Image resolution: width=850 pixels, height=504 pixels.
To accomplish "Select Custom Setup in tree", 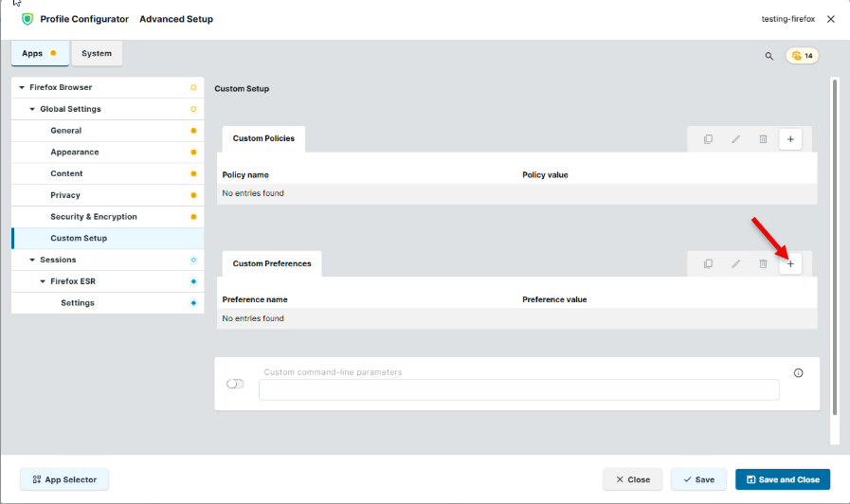I will tap(107, 239).
